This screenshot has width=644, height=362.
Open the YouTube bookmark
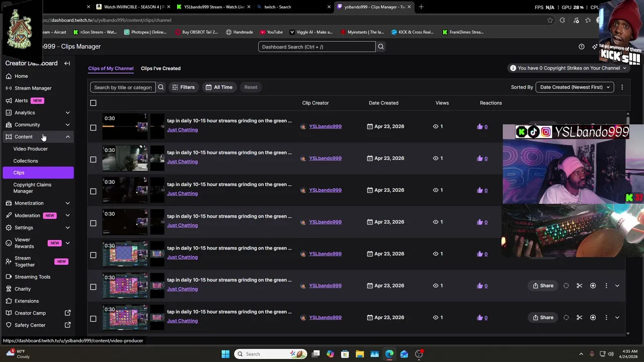271,32
